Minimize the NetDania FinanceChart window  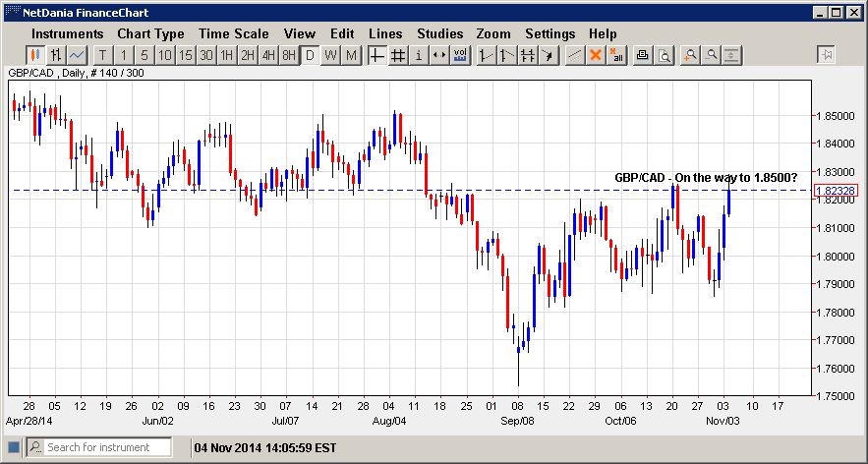822,12
